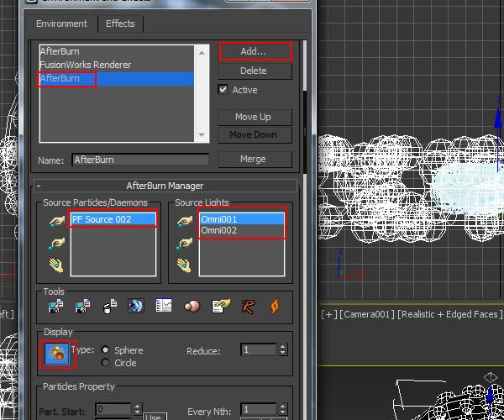
Task: Click the remove particle source icon, second in Source Particles/Daemons
Action: click(x=57, y=244)
